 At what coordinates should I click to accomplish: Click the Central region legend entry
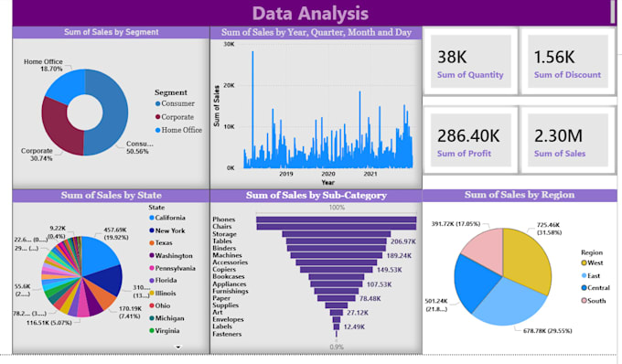[x=595, y=288]
